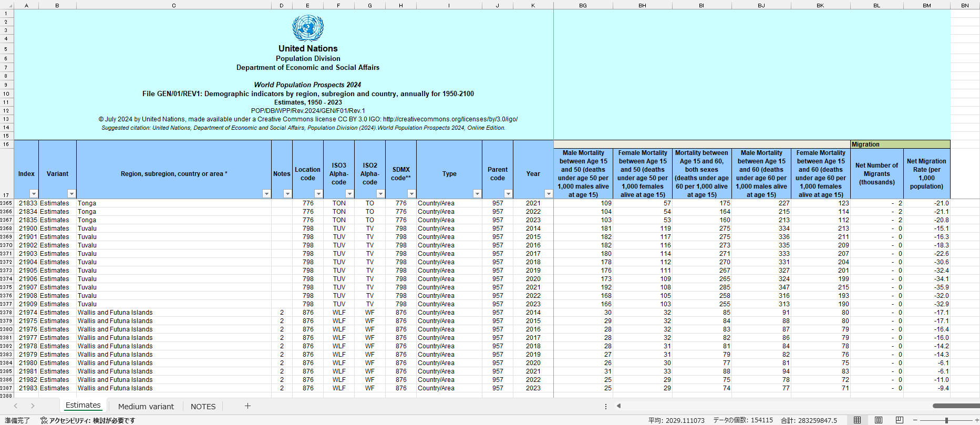Screen dimensions: 980x425
Task: Open the Region, subregion, country filter dropdown
Action: (266, 194)
